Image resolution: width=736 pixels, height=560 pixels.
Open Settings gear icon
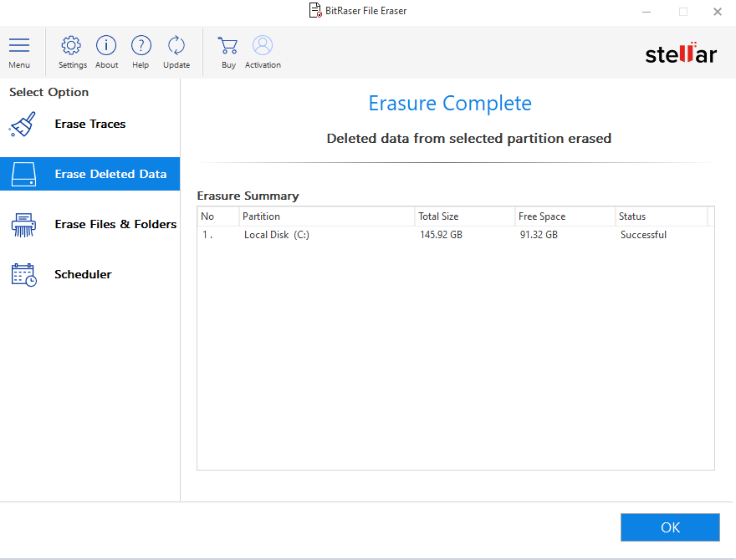(71, 45)
